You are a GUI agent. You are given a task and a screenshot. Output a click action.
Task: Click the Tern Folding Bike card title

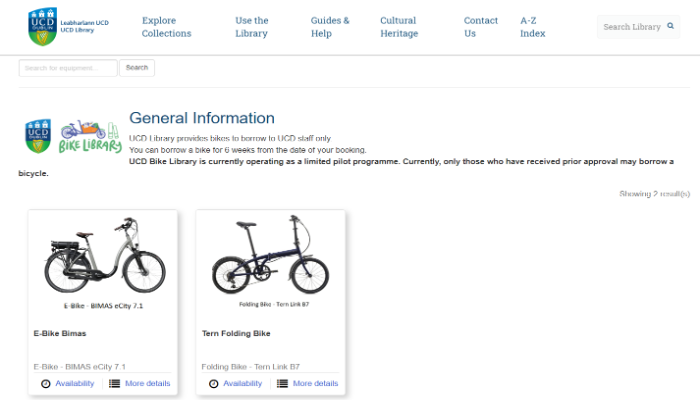[x=236, y=333]
